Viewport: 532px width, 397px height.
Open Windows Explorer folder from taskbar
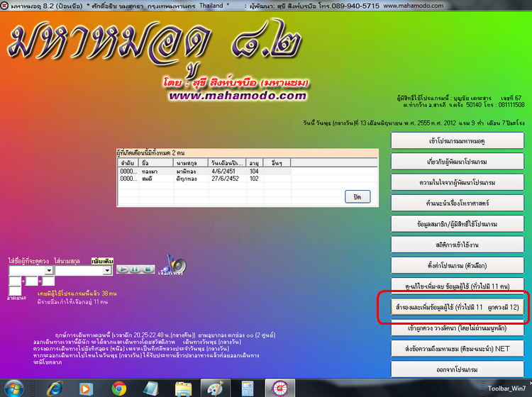[184, 388]
